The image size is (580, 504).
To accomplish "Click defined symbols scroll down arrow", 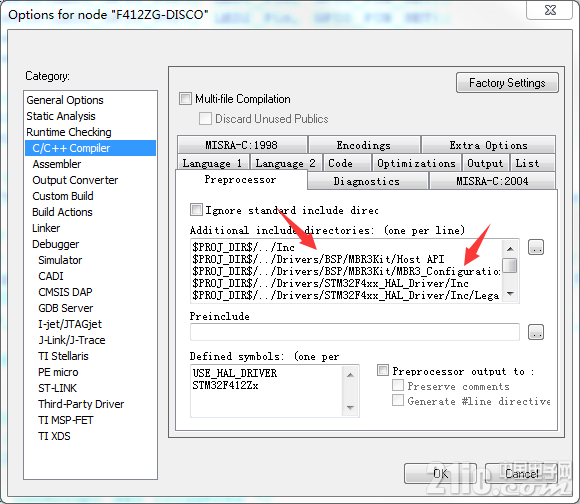I will [x=350, y=407].
